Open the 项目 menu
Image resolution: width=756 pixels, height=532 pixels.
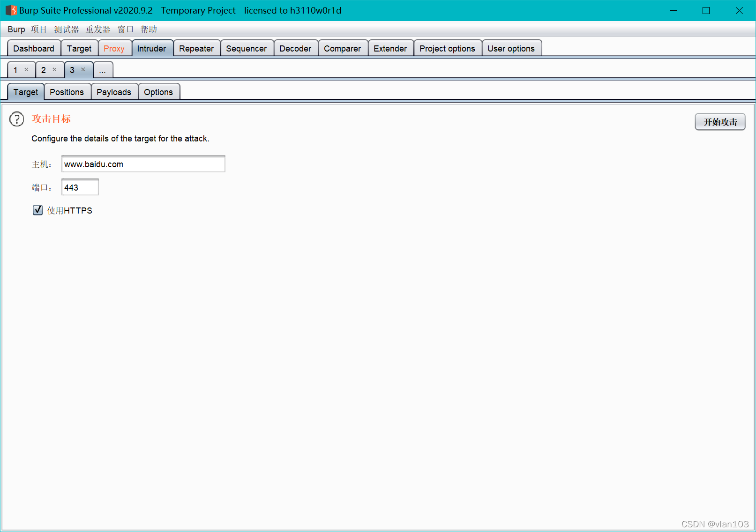39,30
